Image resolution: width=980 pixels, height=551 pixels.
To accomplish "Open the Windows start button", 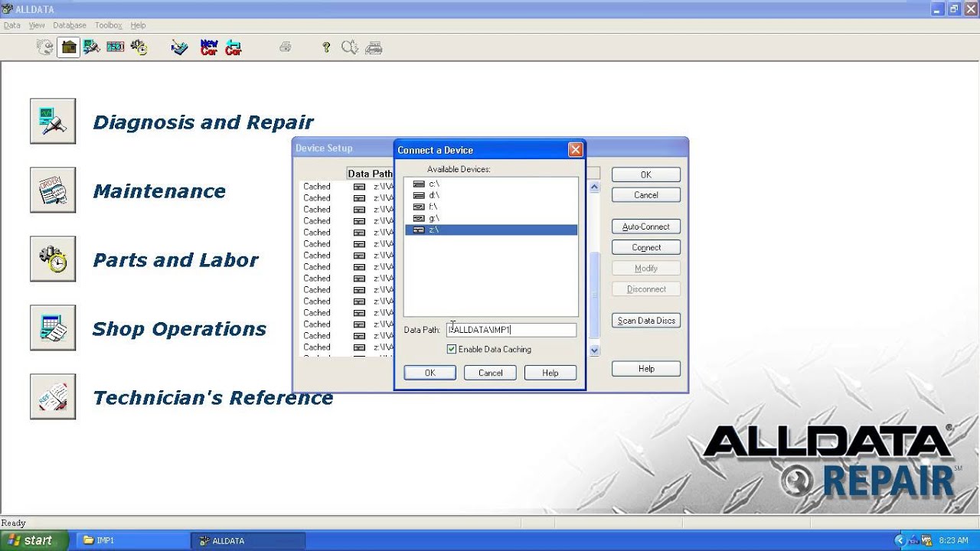I will tap(34, 540).
